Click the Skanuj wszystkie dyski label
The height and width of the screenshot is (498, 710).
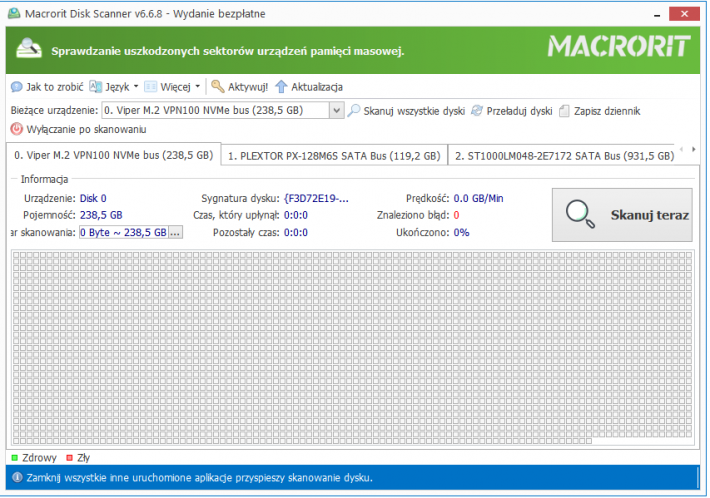click(414, 111)
